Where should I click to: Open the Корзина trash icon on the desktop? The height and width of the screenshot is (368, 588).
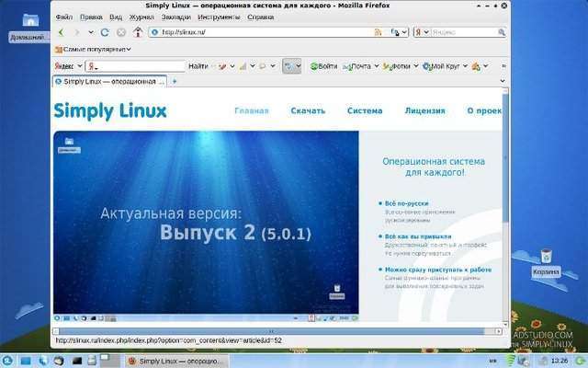pos(546,262)
